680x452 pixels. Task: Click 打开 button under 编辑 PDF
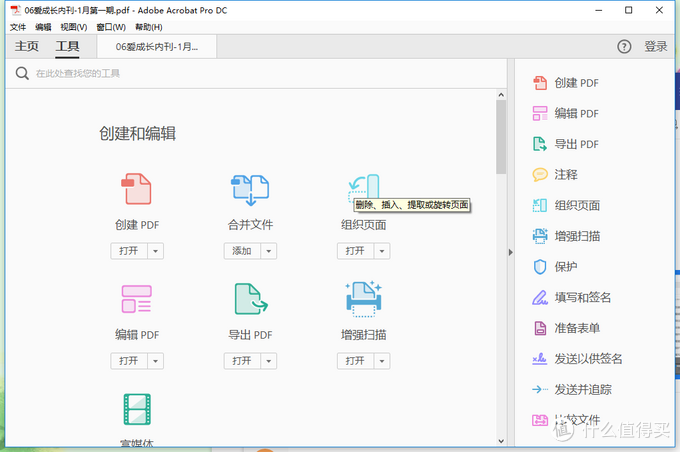click(x=129, y=361)
